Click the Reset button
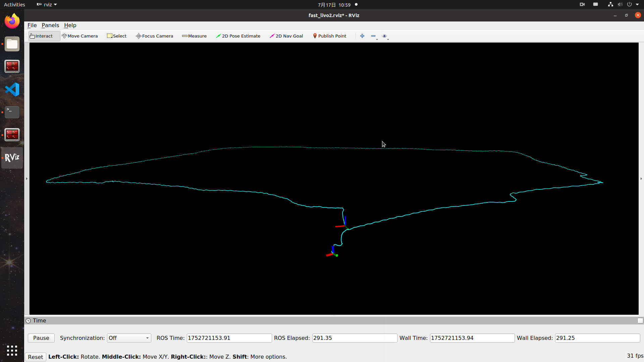Viewport: 644px width, 362px height. (x=36, y=357)
